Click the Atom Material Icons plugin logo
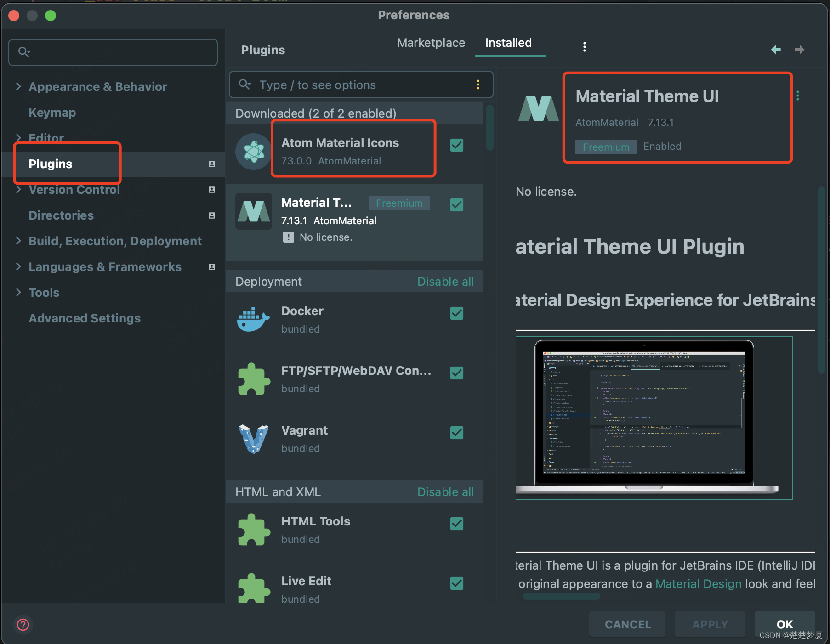 254,152
